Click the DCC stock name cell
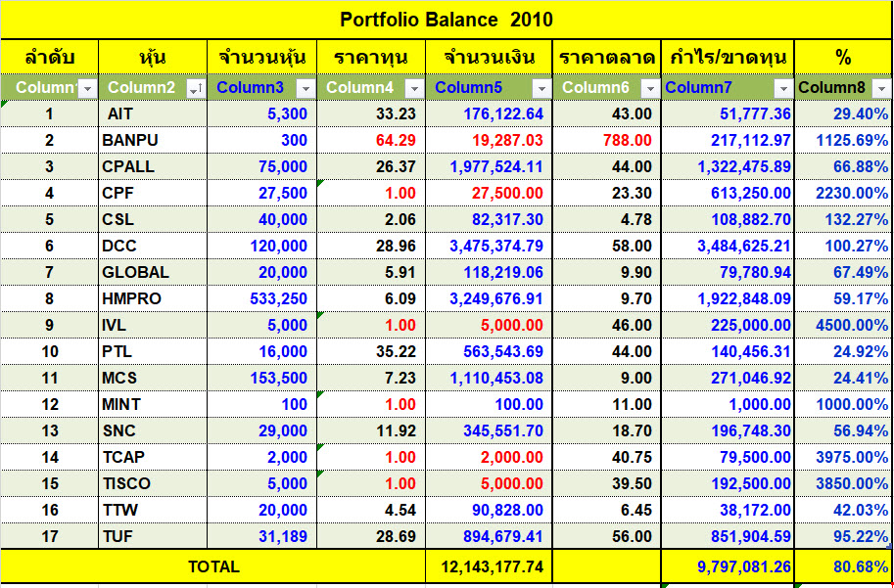 pos(153,246)
